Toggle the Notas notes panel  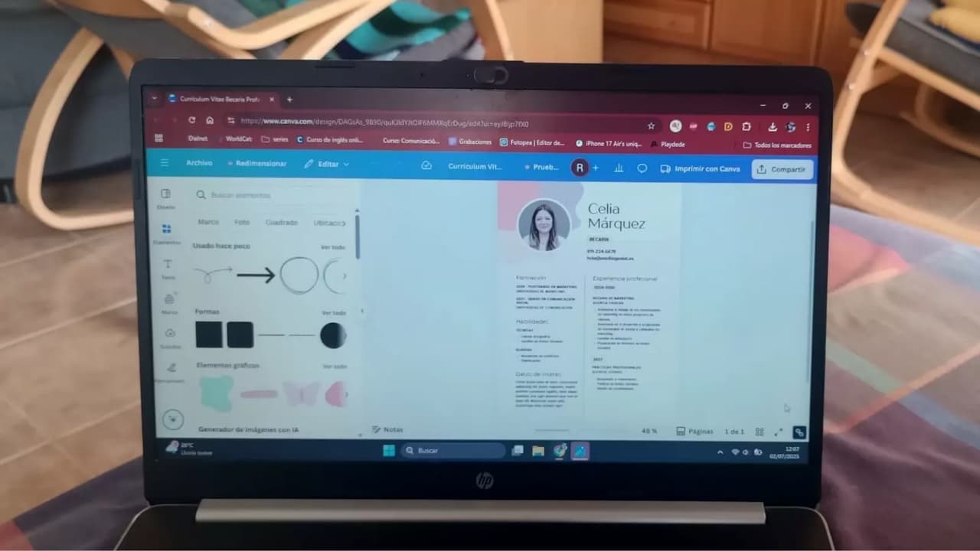click(x=387, y=430)
